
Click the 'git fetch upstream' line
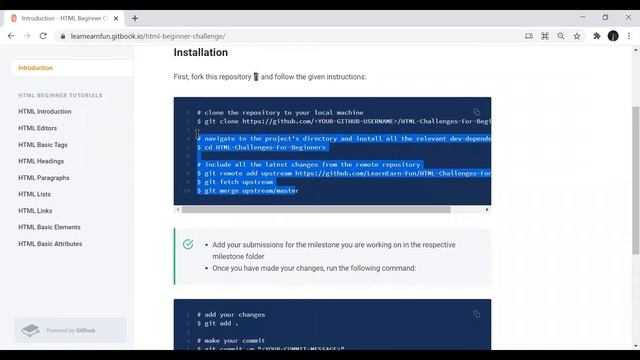pyautogui.click(x=235, y=182)
